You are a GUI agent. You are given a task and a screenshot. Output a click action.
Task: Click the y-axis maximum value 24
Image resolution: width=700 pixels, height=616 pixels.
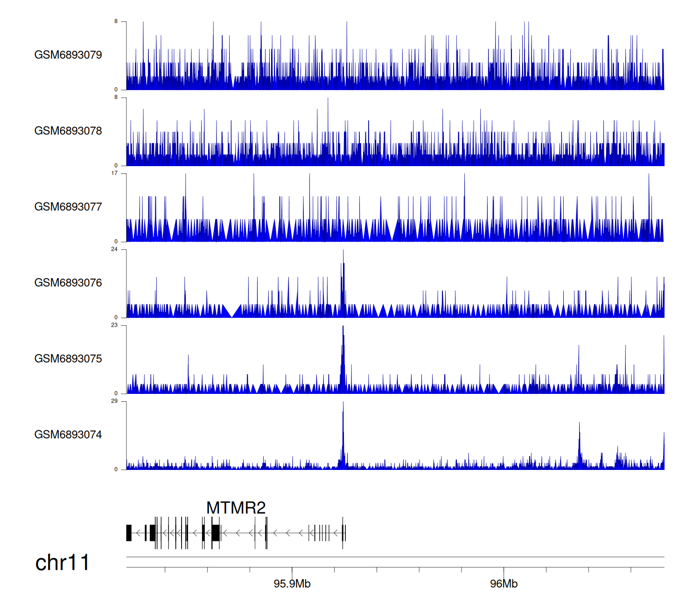114,250
